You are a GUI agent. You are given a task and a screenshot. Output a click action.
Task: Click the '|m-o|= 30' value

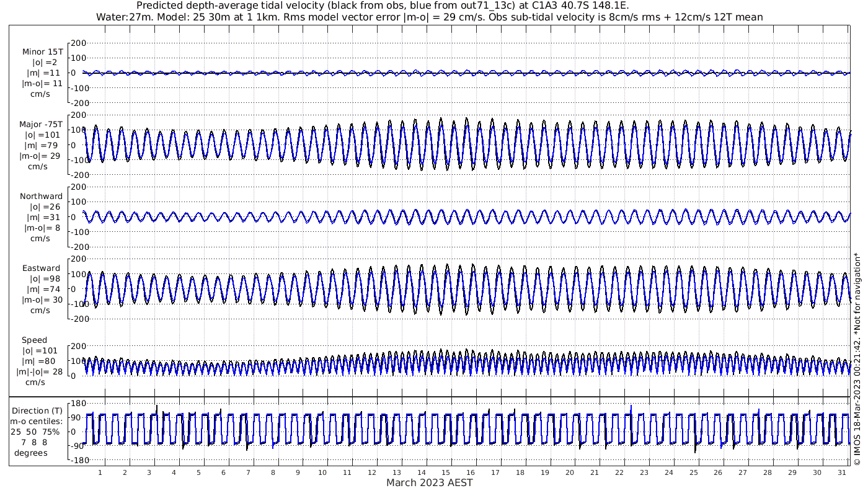coord(41,300)
